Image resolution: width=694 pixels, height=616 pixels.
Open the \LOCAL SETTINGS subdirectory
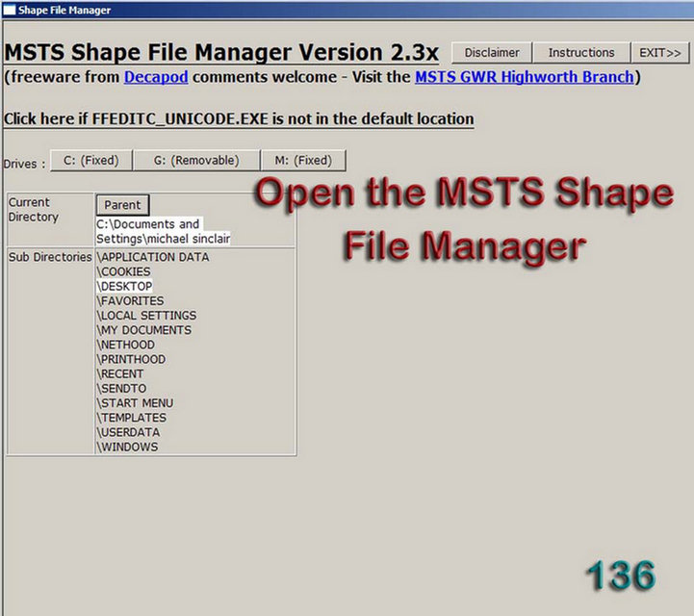click(146, 316)
